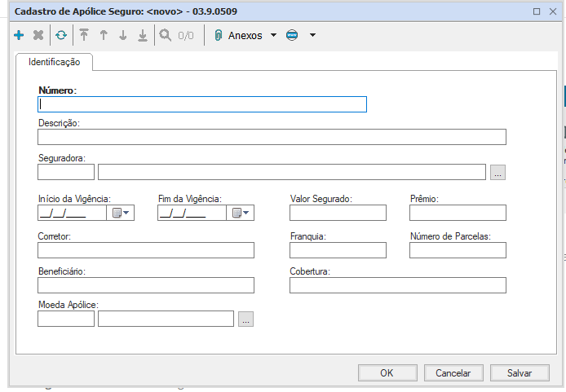
Task: Open the Fim da Vigência calendar picker
Action: point(240,213)
